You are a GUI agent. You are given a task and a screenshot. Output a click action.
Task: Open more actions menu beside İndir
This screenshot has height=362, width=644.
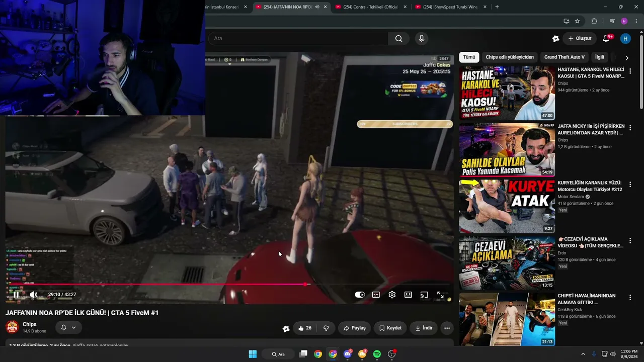click(x=447, y=328)
